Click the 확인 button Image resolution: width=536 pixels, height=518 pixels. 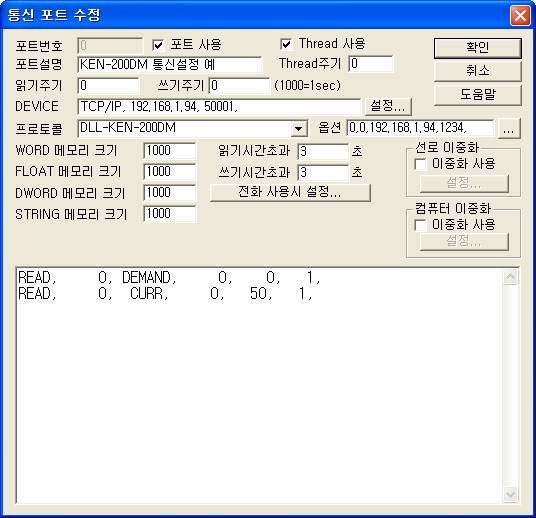478,48
